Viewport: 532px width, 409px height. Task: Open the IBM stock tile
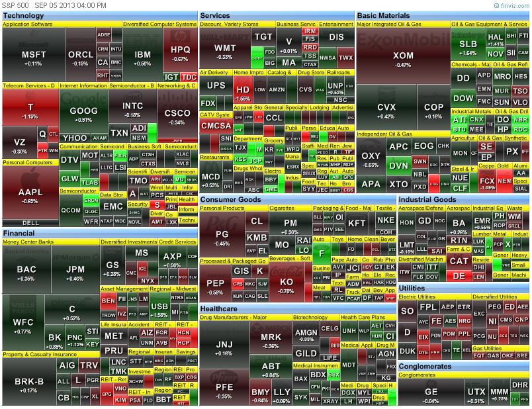coord(142,55)
